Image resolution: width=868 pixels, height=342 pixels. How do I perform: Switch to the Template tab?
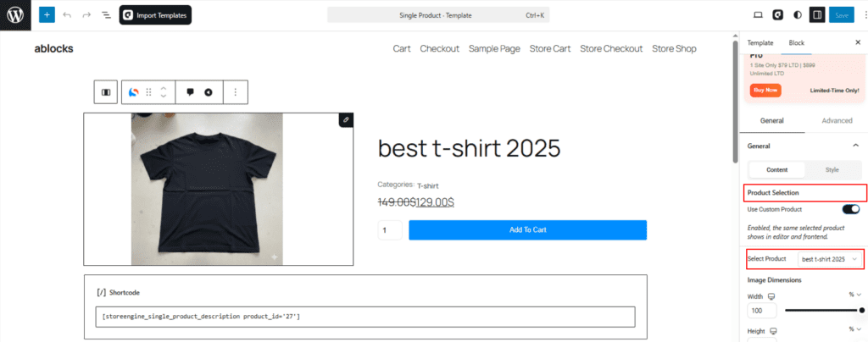tap(760, 42)
